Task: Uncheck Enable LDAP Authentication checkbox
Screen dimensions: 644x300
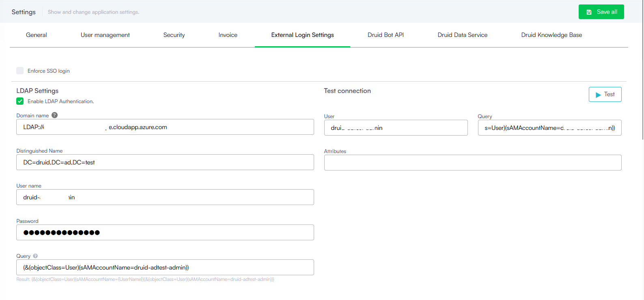Action: point(20,101)
